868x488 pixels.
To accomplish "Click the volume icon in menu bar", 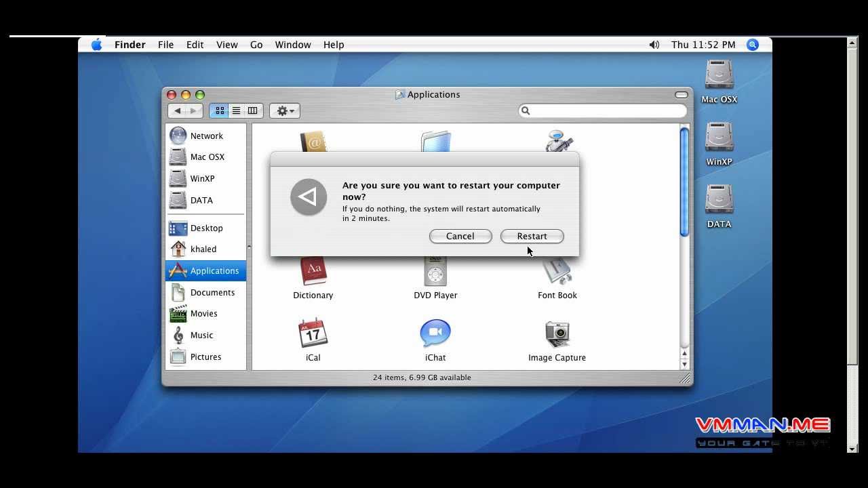I will tap(654, 45).
